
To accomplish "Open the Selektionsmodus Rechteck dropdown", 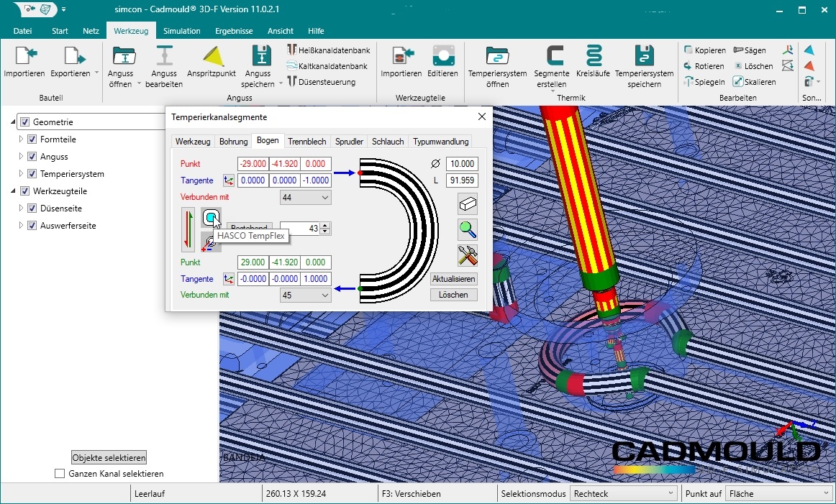I will click(x=624, y=494).
